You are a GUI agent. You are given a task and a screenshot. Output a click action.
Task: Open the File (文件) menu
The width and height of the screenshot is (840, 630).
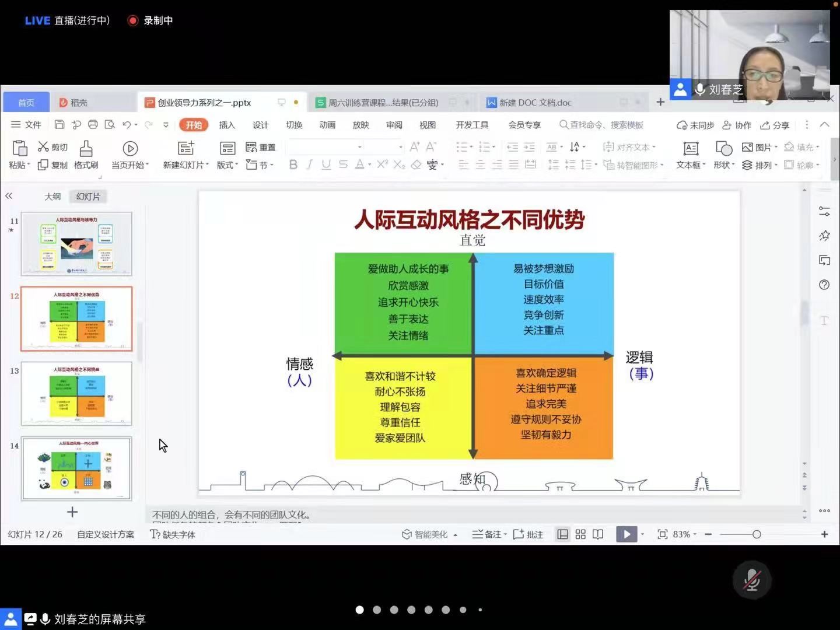(26, 125)
